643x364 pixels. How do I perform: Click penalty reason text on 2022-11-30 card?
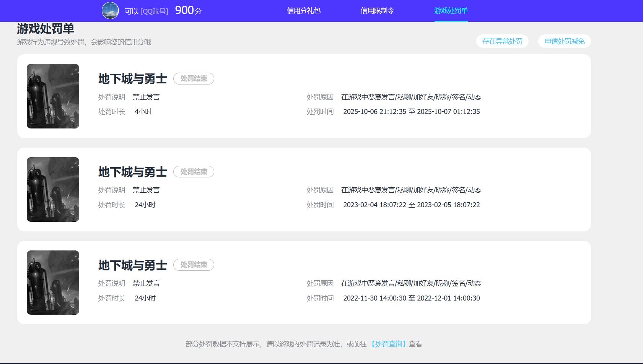pyautogui.click(x=411, y=283)
